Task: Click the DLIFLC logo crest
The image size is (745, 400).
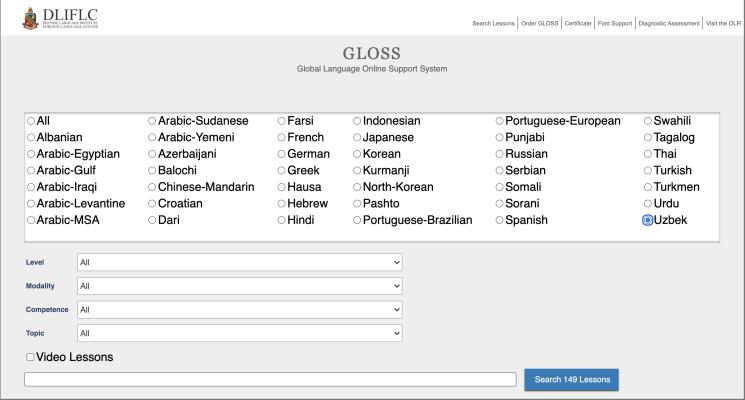Action: coord(24,18)
